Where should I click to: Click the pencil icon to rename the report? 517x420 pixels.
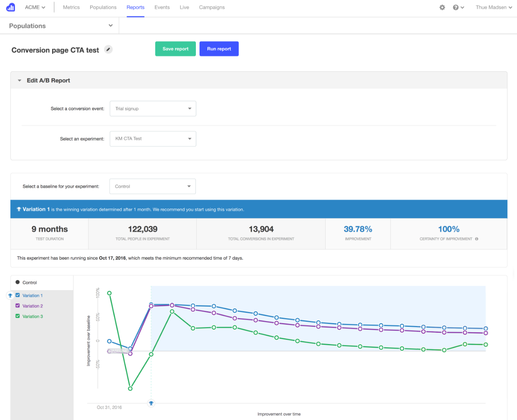click(x=108, y=49)
